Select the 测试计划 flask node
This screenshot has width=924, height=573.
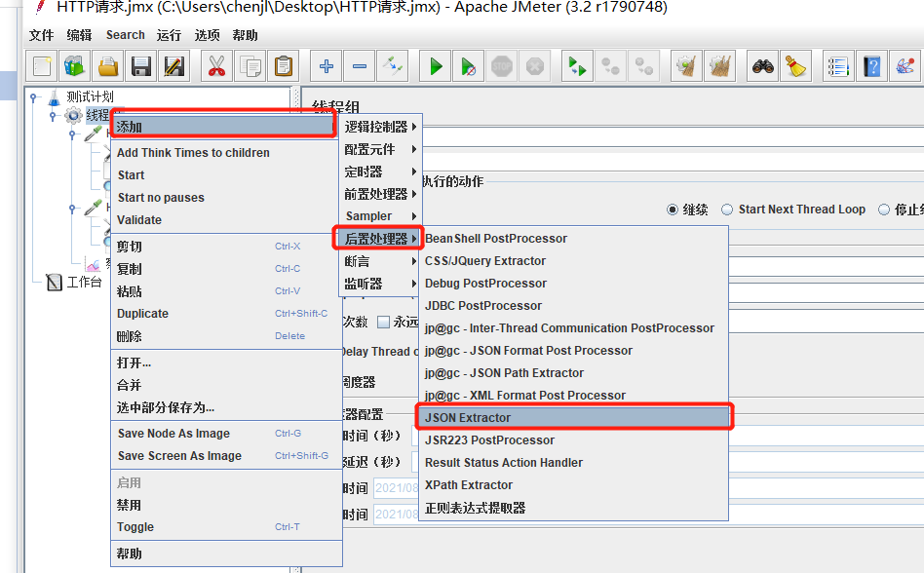pos(81,96)
